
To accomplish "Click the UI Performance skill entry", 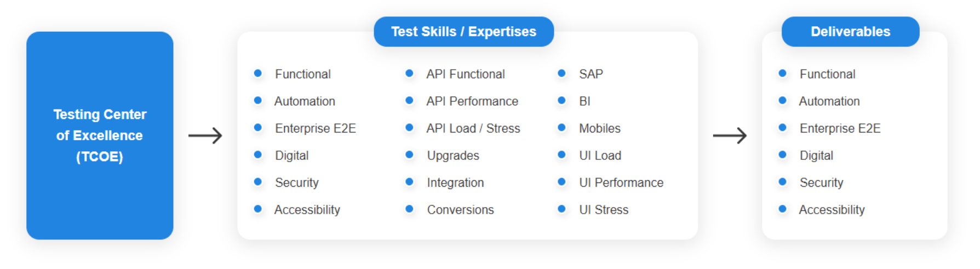I will click(x=621, y=183).
